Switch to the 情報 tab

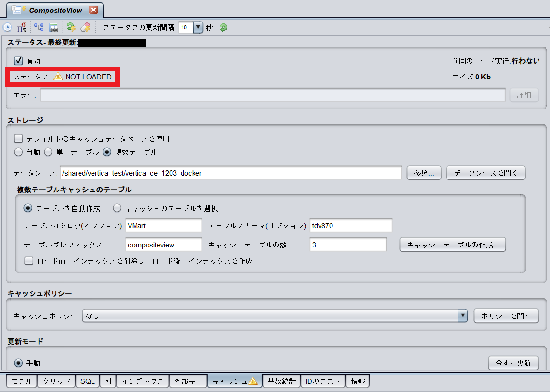358,381
